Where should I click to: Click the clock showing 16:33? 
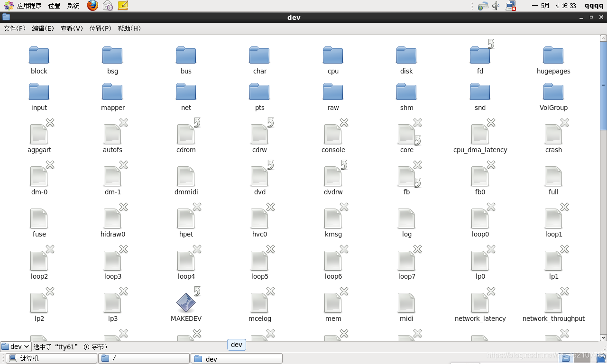(x=553, y=6)
